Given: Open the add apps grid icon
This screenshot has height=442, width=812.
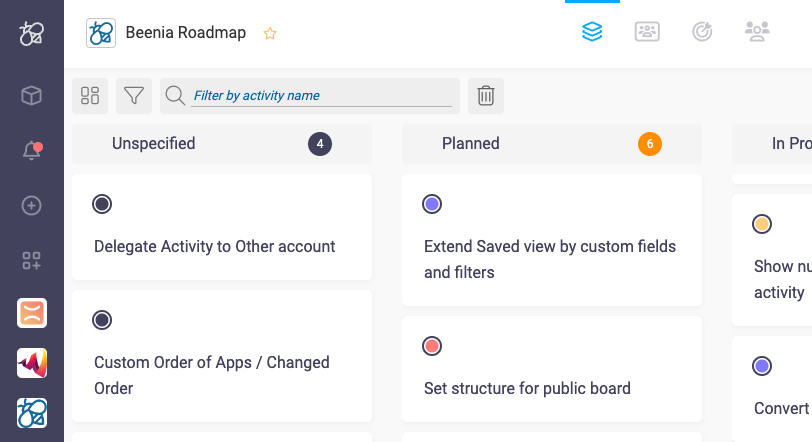Looking at the screenshot, I should click(32, 261).
